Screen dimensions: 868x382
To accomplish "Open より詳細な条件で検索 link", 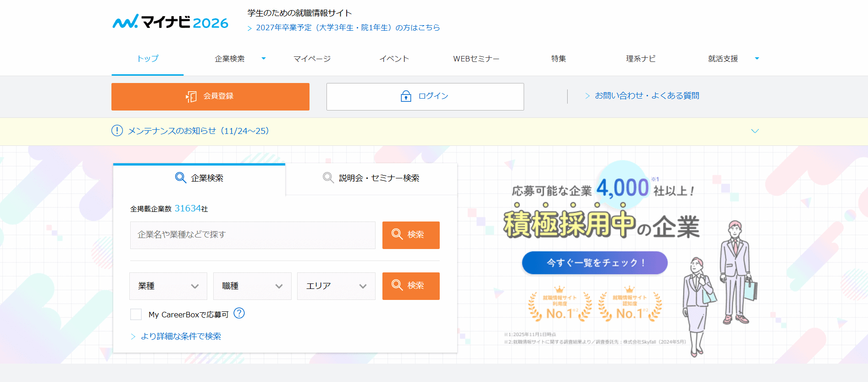I will 181,337.
